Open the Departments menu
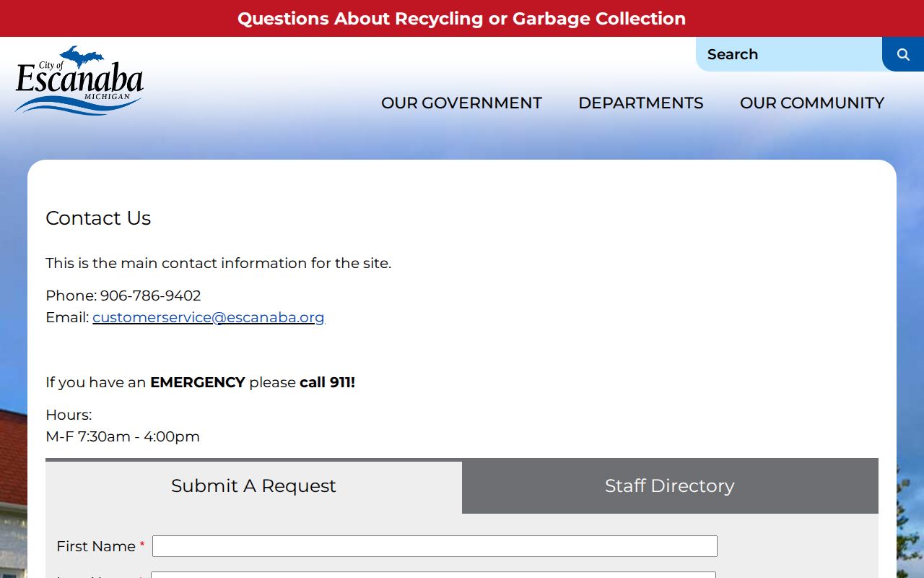 pyautogui.click(x=641, y=103)
